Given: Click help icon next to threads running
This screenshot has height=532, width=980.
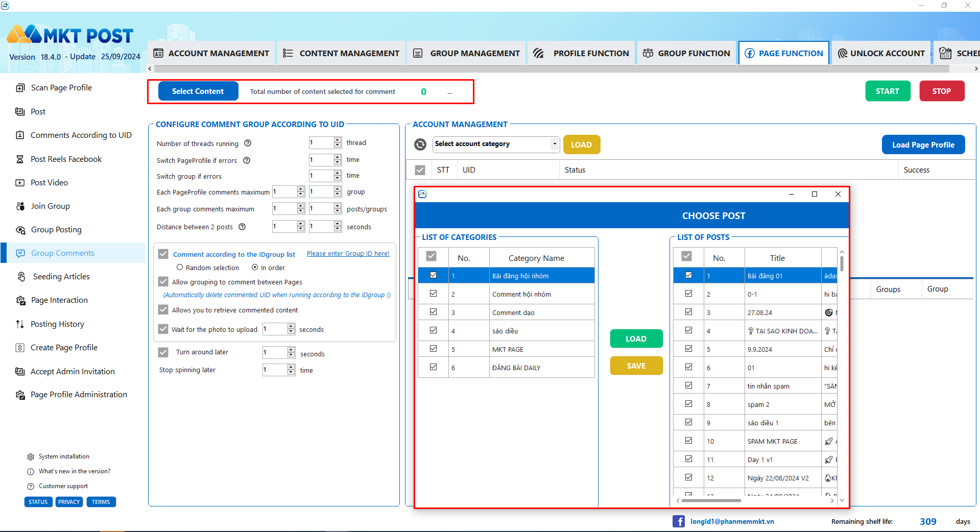Looking at the screenshot, I should coord(248,143).
